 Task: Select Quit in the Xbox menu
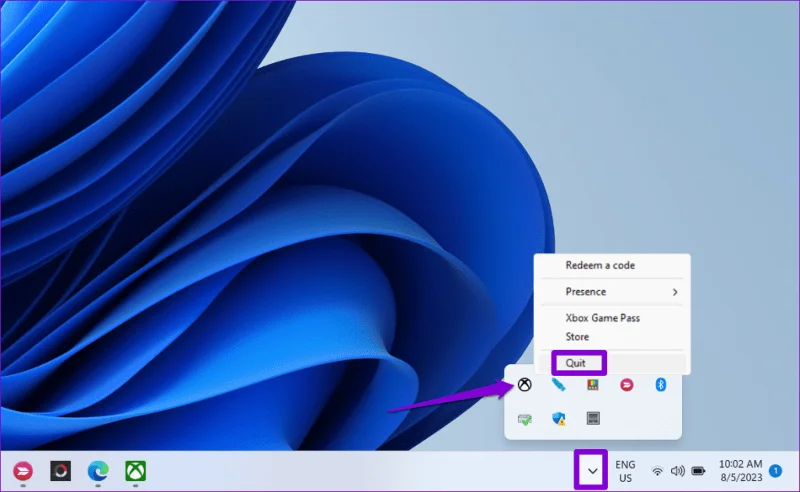coord(612,363)
